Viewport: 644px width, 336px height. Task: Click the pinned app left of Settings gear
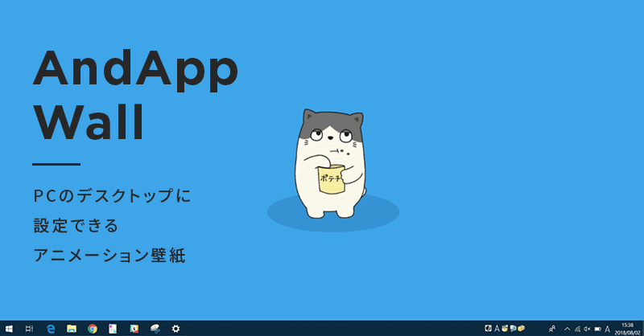pyautogui.click(x=155, y=329)
